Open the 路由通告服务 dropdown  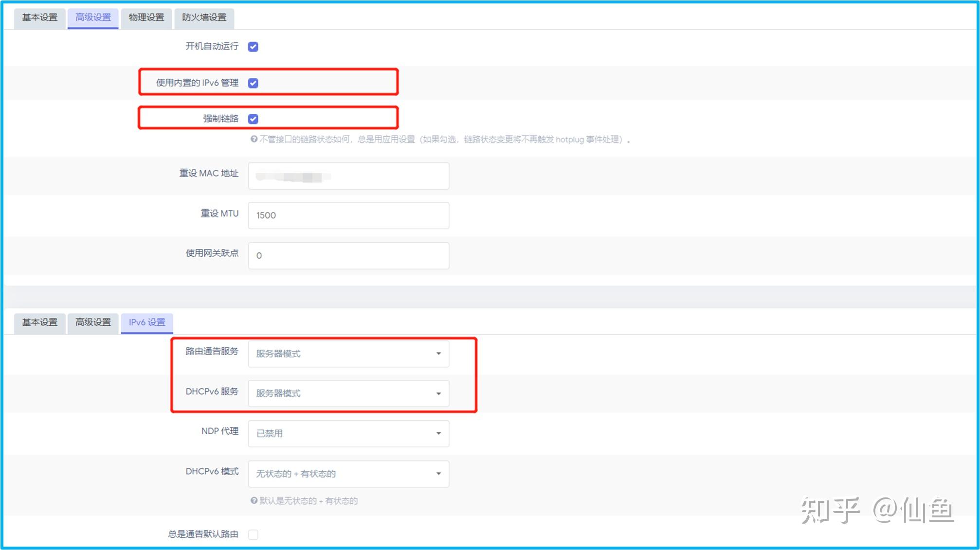(x=348, y=354)
